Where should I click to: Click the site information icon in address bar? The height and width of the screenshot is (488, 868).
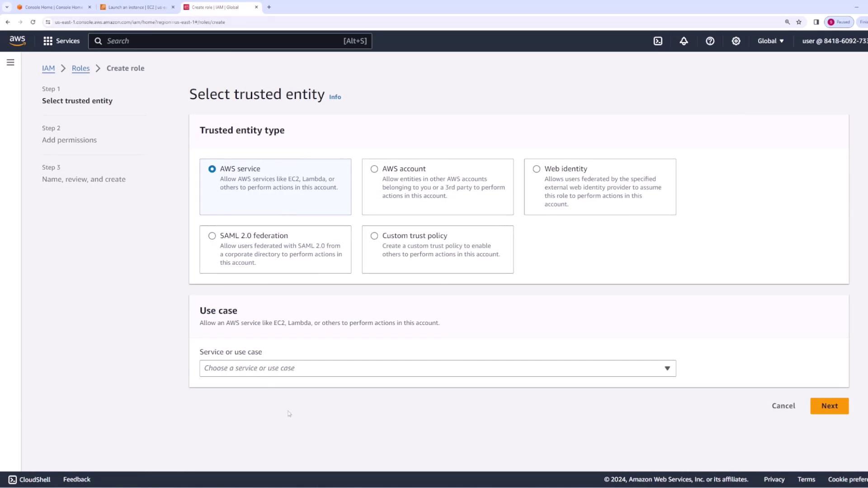pyautogui.click(x=48, y=22)
